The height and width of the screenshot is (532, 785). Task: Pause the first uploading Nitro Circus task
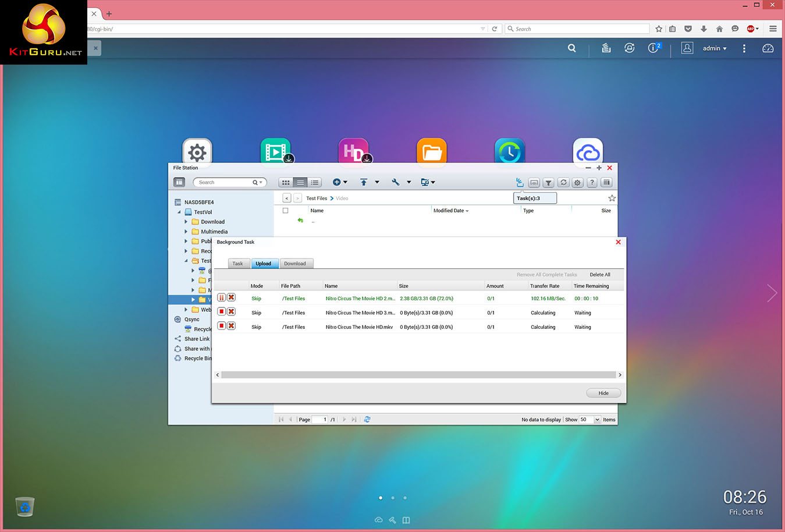coord(221,297)
